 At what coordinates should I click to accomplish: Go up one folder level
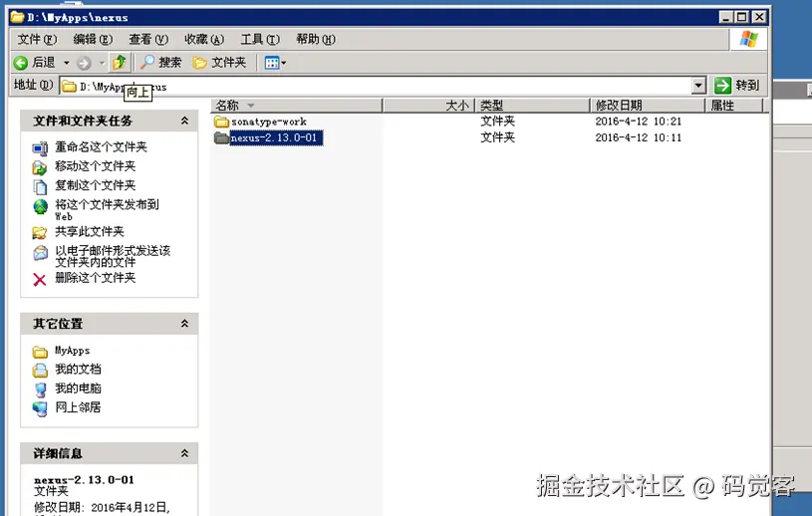pos(120,63)
